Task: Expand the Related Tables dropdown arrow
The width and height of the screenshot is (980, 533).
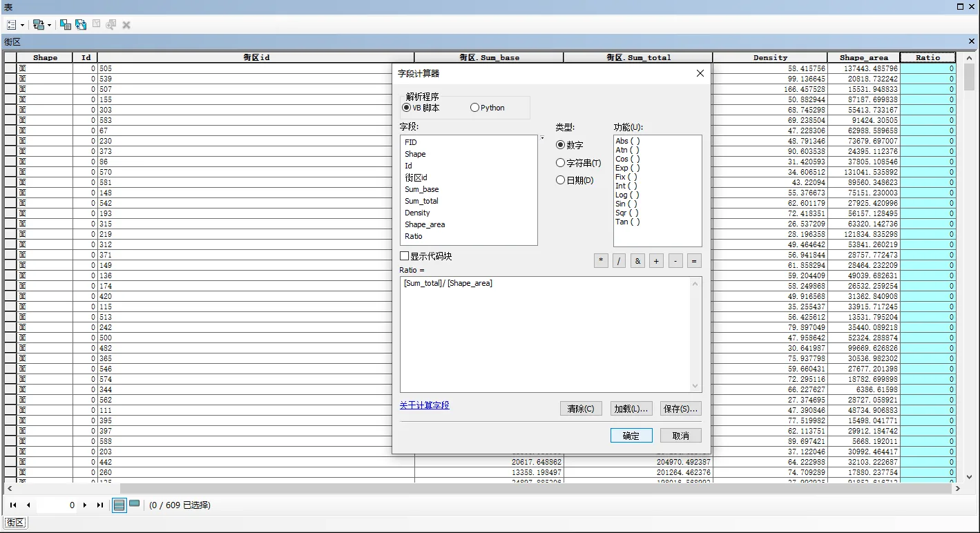Action: tap(49, 26)
